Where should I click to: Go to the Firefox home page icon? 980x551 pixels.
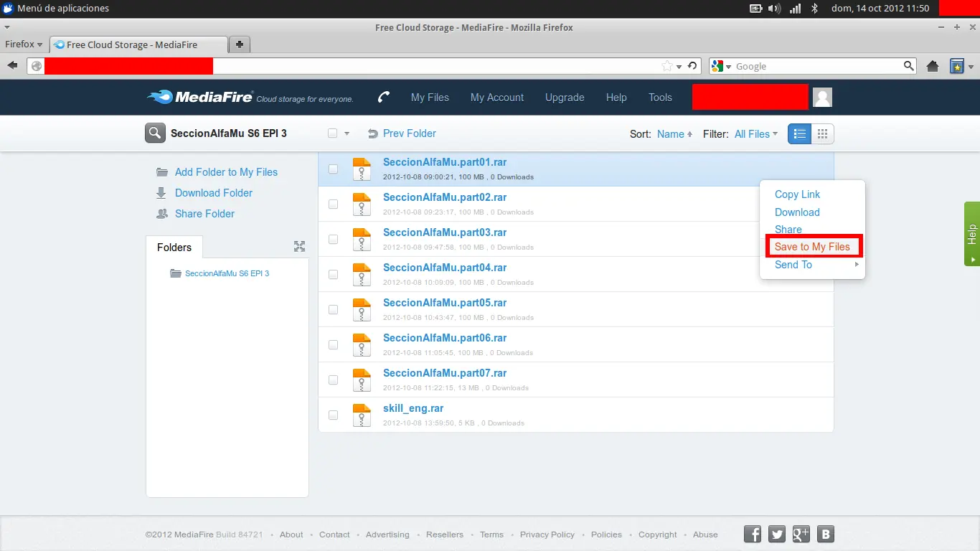pos(933,66)
